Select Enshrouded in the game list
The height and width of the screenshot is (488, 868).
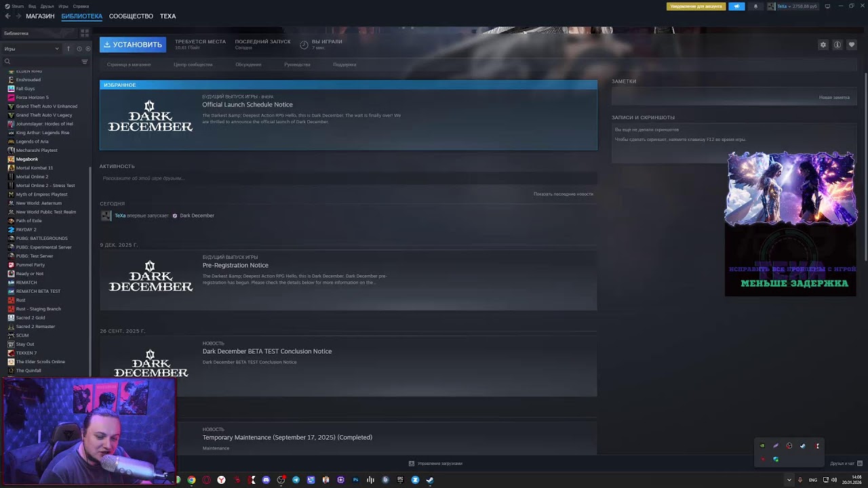pyautogui.click(x=28, y=80)
